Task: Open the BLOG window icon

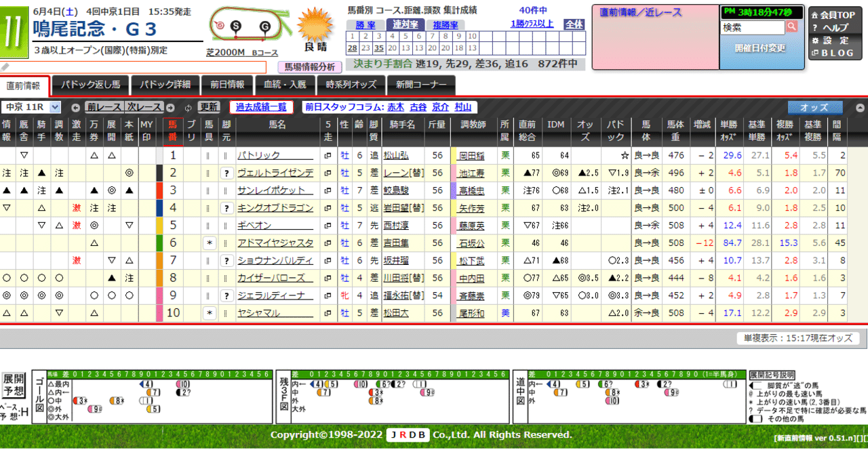Action: [814, 52]
